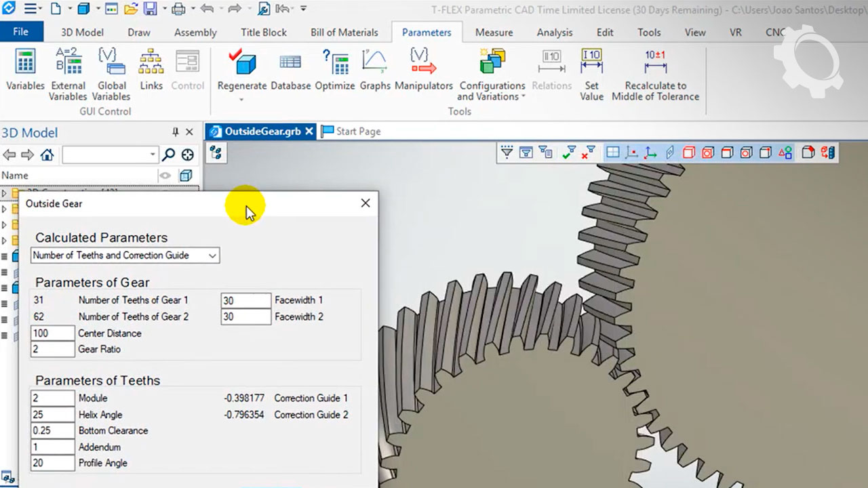The image size is (868, 488).
Task: Switch to the Assembly ribbon tab
Action: pyautogui.click(x=195, y=33)
